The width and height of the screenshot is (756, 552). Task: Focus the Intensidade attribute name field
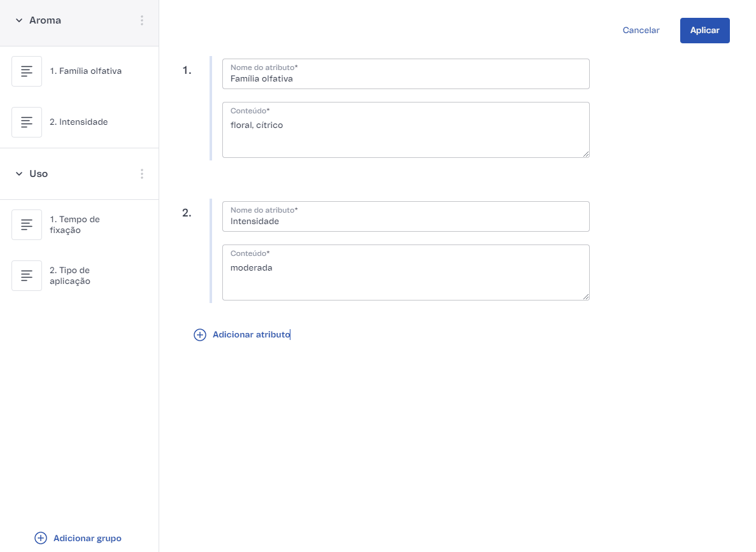click(406, 222)
